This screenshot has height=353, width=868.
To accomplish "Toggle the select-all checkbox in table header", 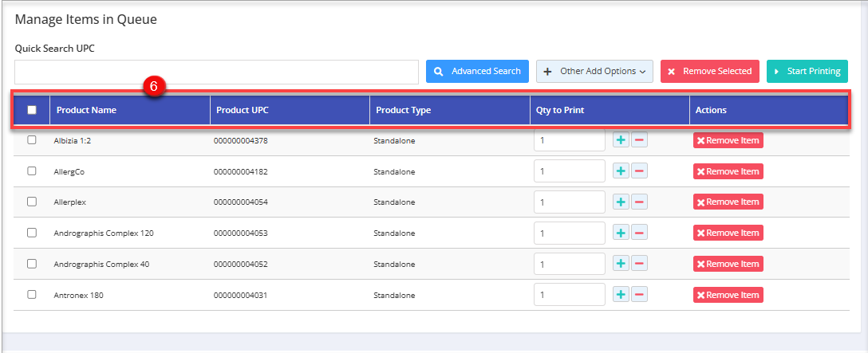I will pos(32,110).
